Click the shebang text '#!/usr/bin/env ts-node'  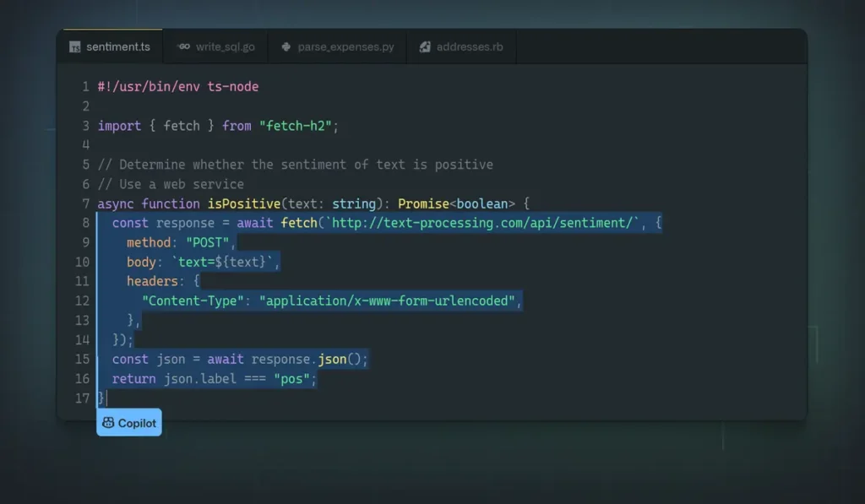click(x=178, y=87)
